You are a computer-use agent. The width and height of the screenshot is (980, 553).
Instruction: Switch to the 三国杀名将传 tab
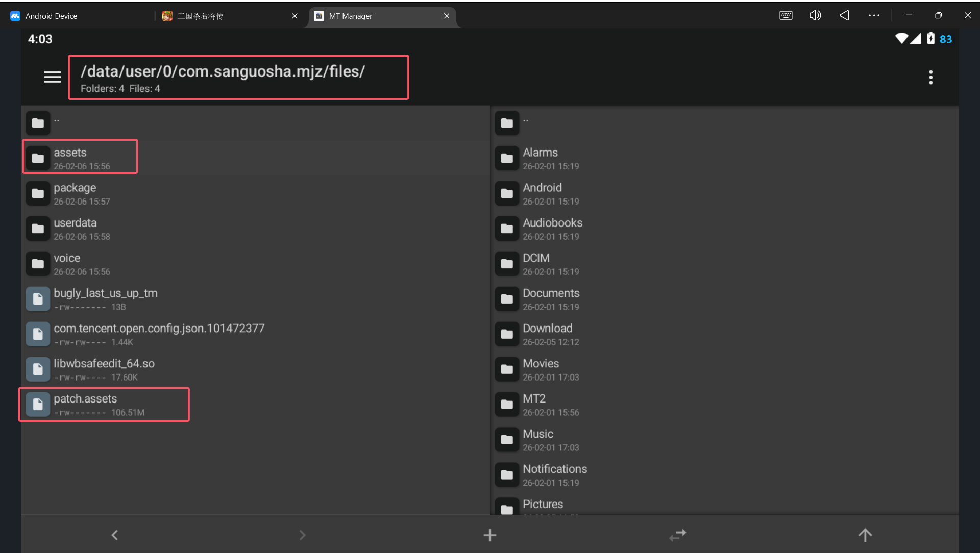(200, 16)
